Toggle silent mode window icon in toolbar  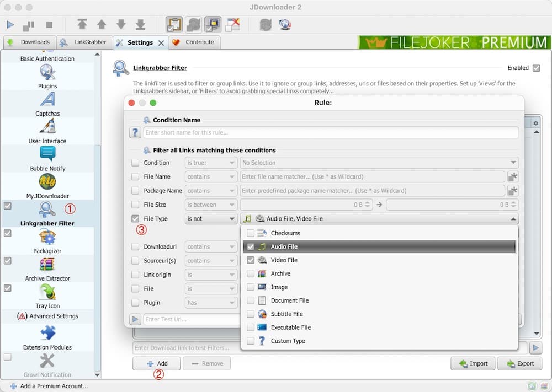[x=233, y=24]
